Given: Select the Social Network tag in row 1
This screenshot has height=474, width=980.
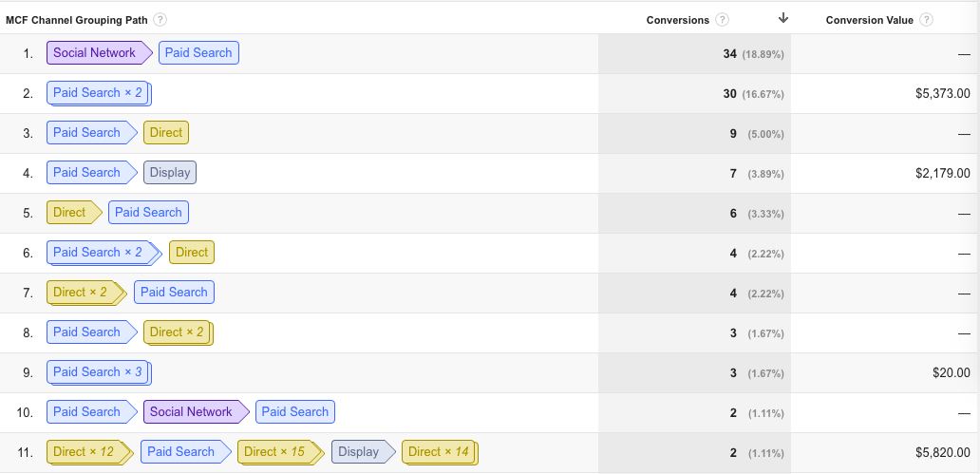Looking at the screenshot, I should [x=100, y=53].
